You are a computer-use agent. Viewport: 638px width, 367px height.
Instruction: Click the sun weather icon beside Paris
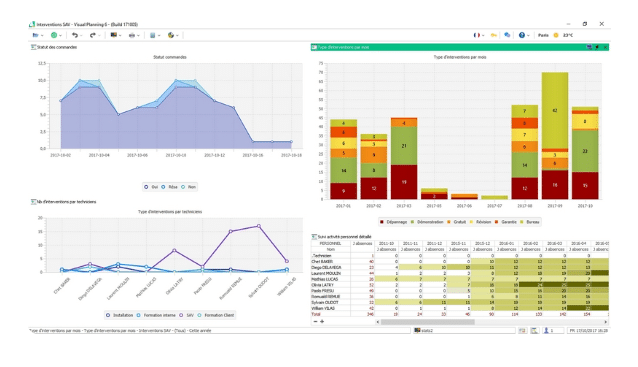556,35
